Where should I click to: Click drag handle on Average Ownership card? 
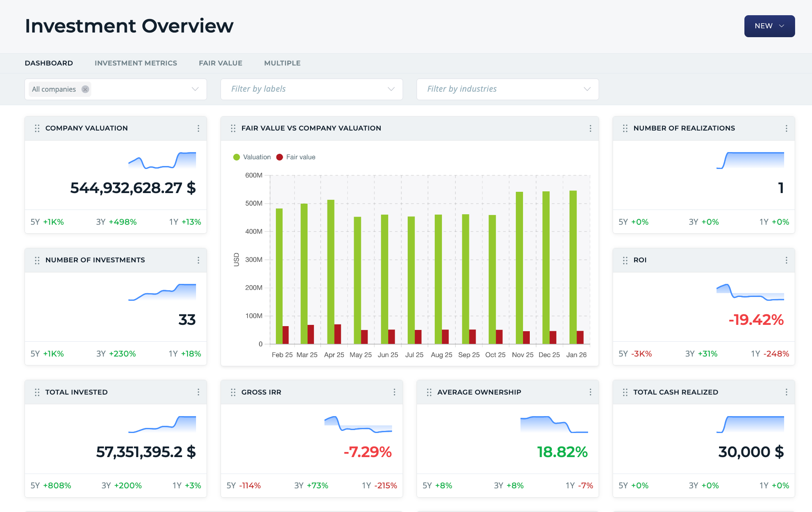coord(429,392)
